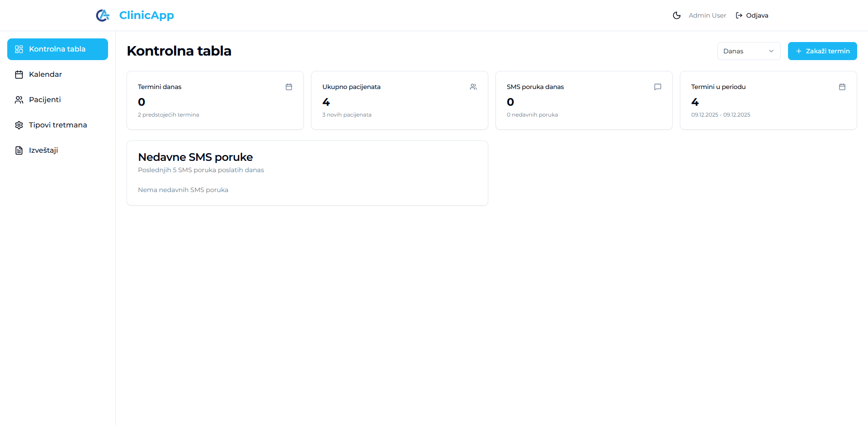Select the Termini danas stat card
This screenshot has height=427, width=868.
click(215, 100)
